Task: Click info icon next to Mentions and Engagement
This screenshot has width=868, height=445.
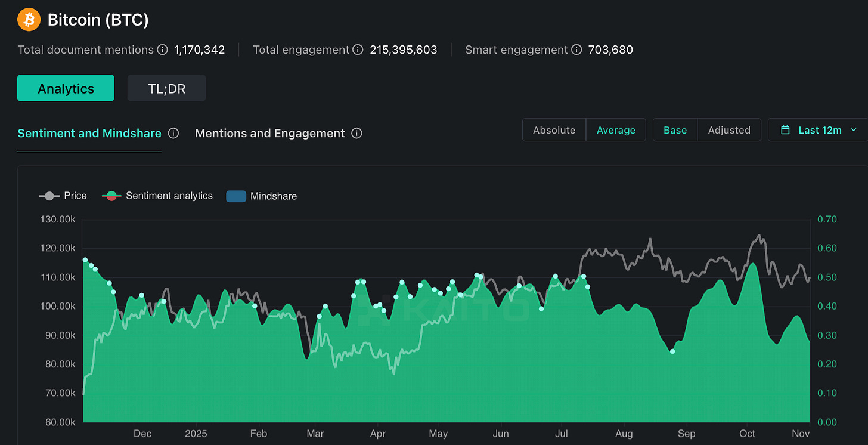Action: [357, 133]
